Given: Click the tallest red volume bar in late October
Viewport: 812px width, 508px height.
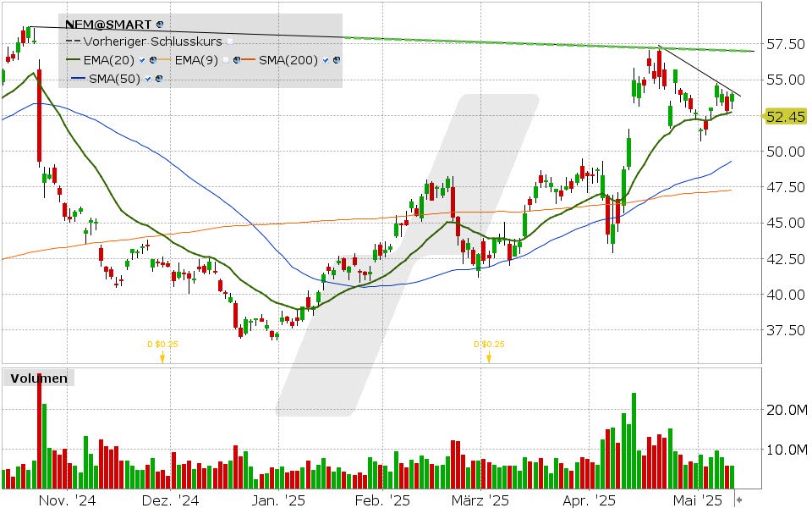Looking at the screenshot, I should pyautogui.click(x=40, y=431).
